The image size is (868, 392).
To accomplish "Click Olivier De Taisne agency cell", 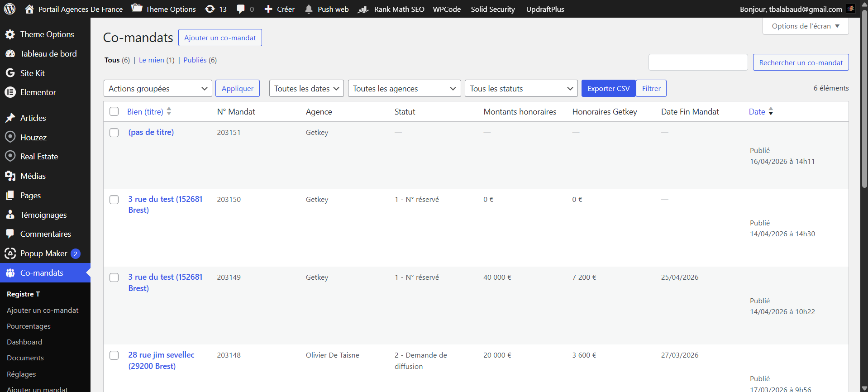I will [x=333, y=355].
